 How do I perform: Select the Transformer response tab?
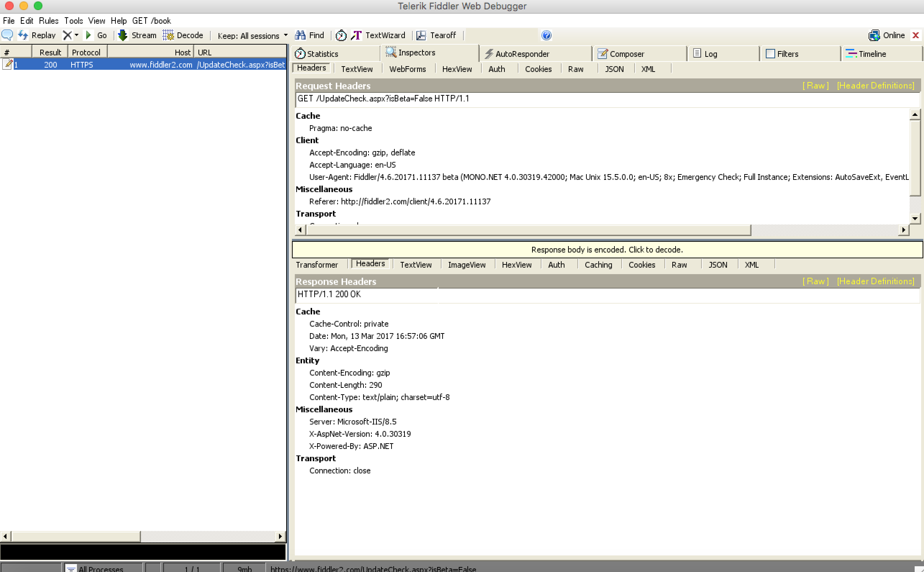pos(317,265)
